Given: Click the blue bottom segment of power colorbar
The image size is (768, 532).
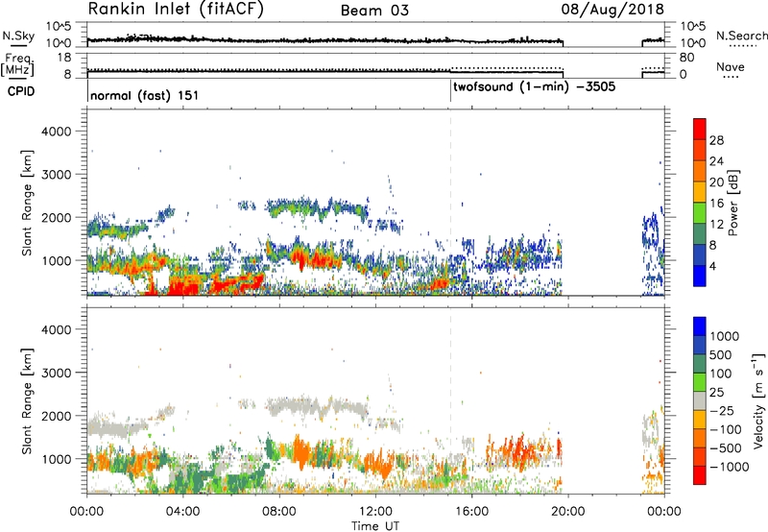Looking at the screenshot, I should pyautogui.click(x=700, y=276).
